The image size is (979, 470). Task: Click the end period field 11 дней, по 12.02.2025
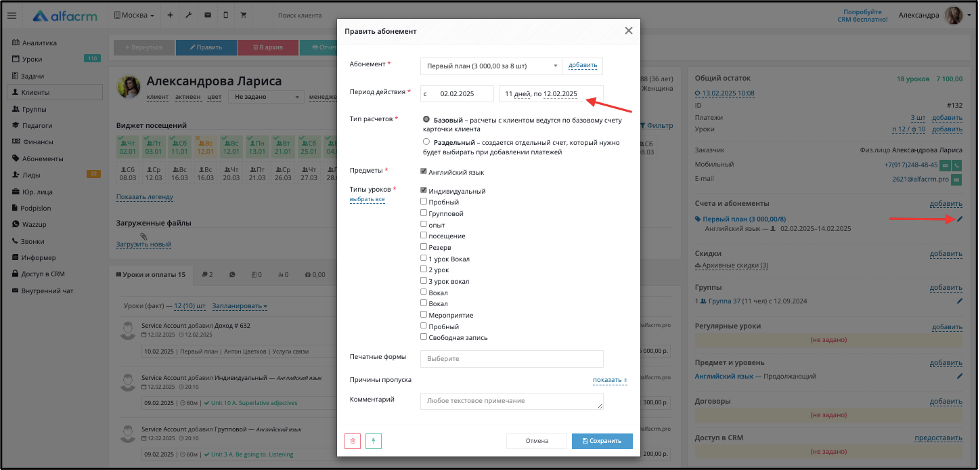coord(551,94)
